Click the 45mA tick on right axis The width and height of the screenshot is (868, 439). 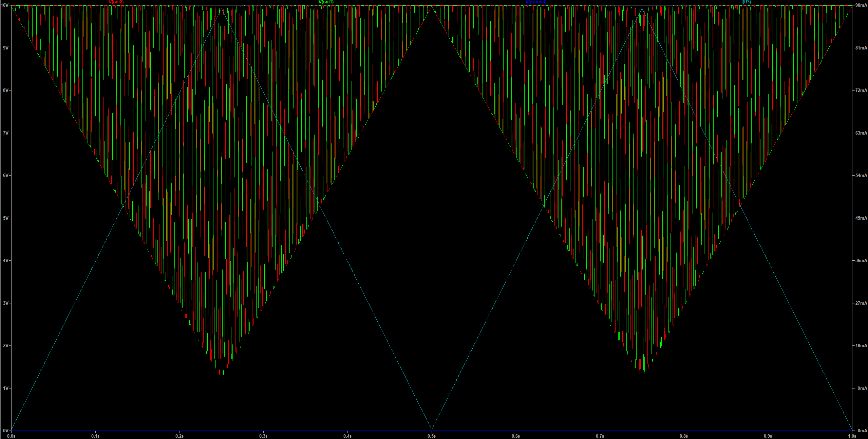tap(861, 218)
